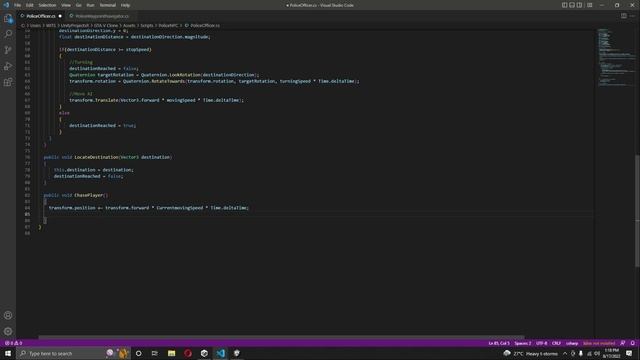Viewport: 640px width, 360px height.
Task: Click errors and warnings status indicator
Action: tap(13, 343)
